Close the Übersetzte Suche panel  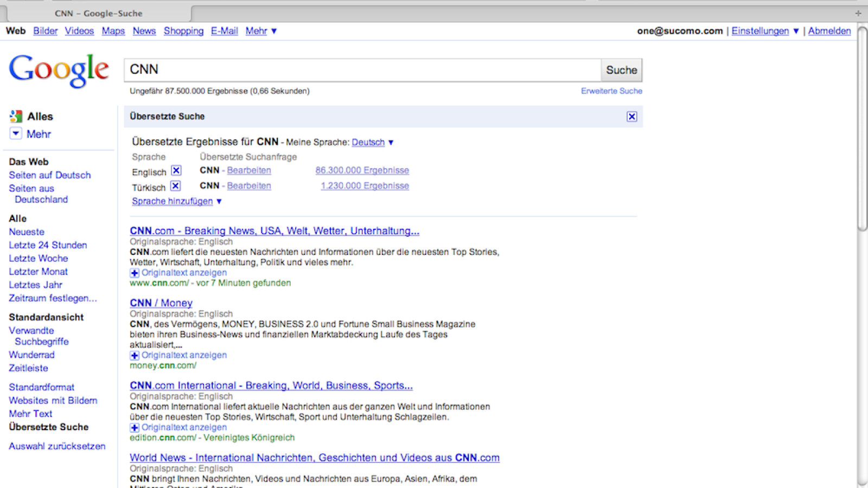click(631, 117)
